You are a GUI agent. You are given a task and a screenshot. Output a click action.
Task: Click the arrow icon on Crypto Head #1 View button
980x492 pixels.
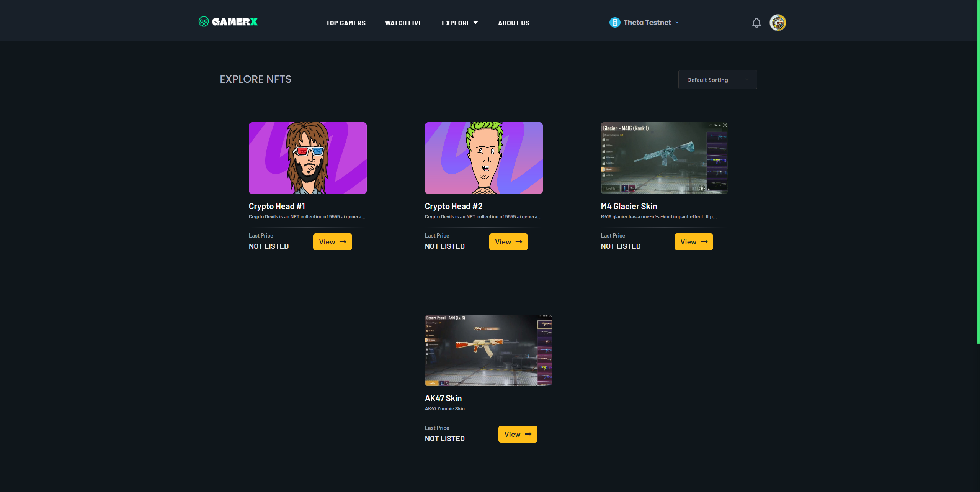click(343, 242)
